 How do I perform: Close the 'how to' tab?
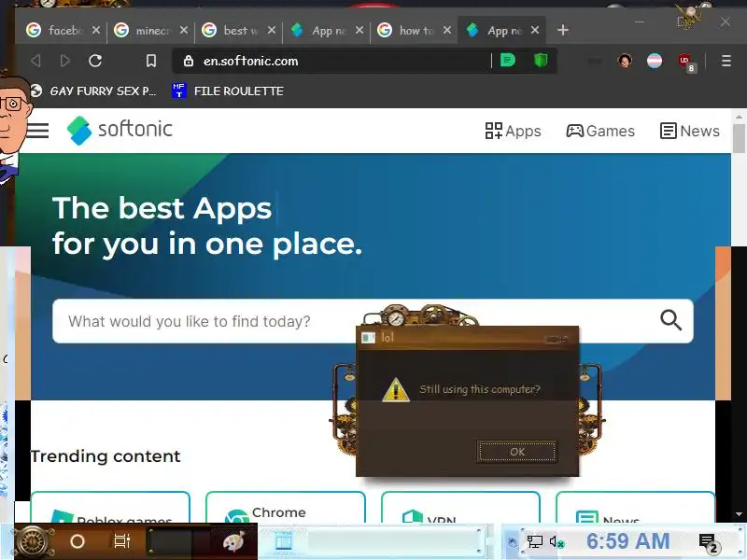[447, 30]
